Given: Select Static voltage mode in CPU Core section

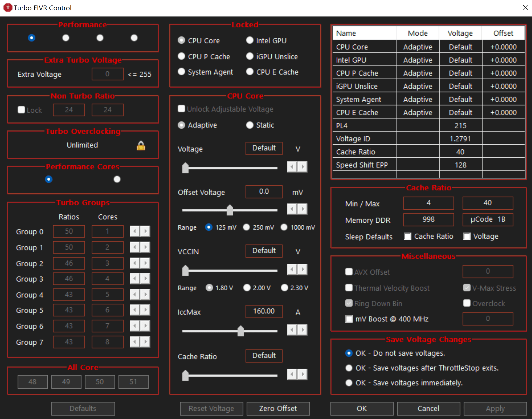Looking at the screenshot, I should (250, 125).
